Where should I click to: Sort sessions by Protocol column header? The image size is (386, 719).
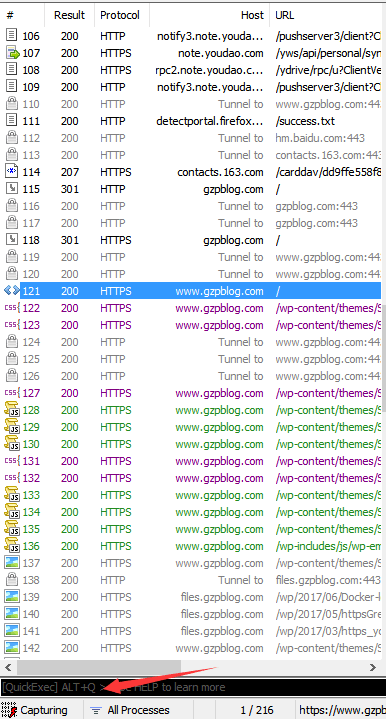coord(122,15)
